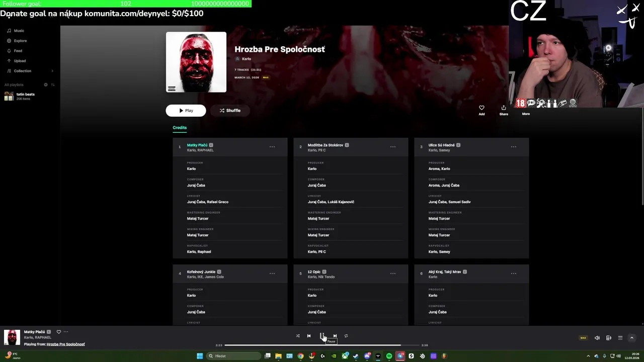644x362 pixels.
Task: Shuffle the album with Shuffle button
Action: click(229, 111)
